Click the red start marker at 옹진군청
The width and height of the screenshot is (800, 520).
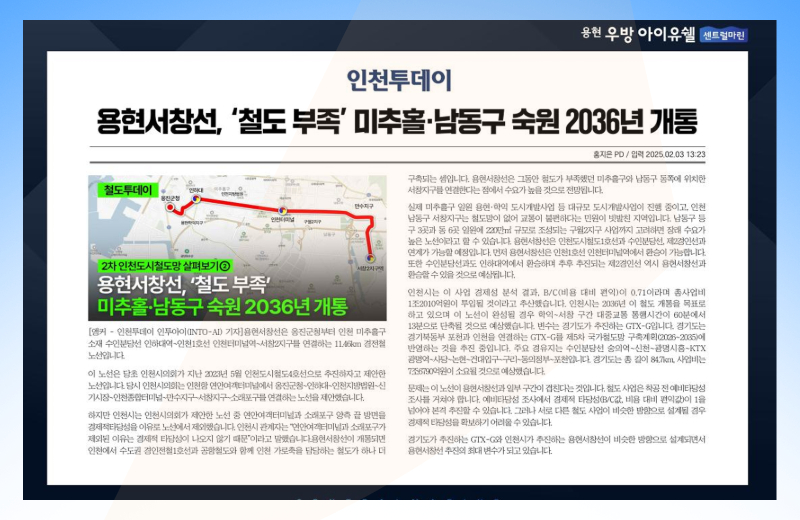click(x=170, y=207)
